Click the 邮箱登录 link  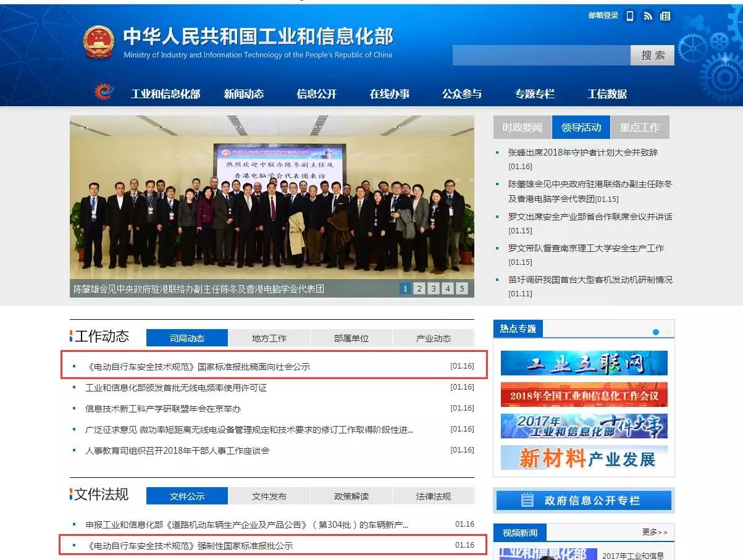click(603, 15)
